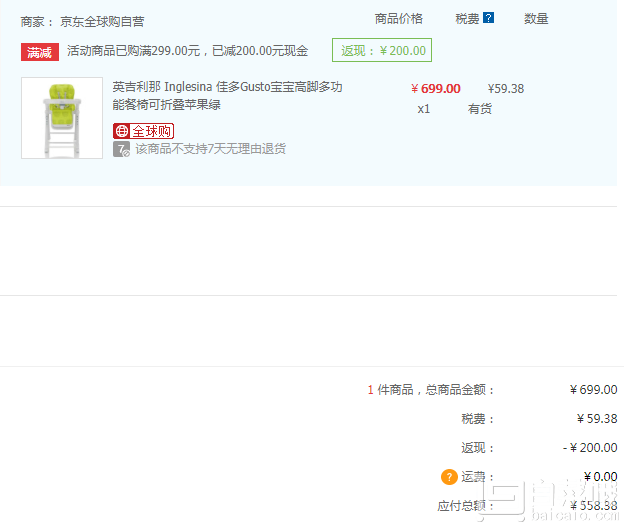Click the no 7-day return icon
This screenshot has width=624, height=527.
[121, 149]
